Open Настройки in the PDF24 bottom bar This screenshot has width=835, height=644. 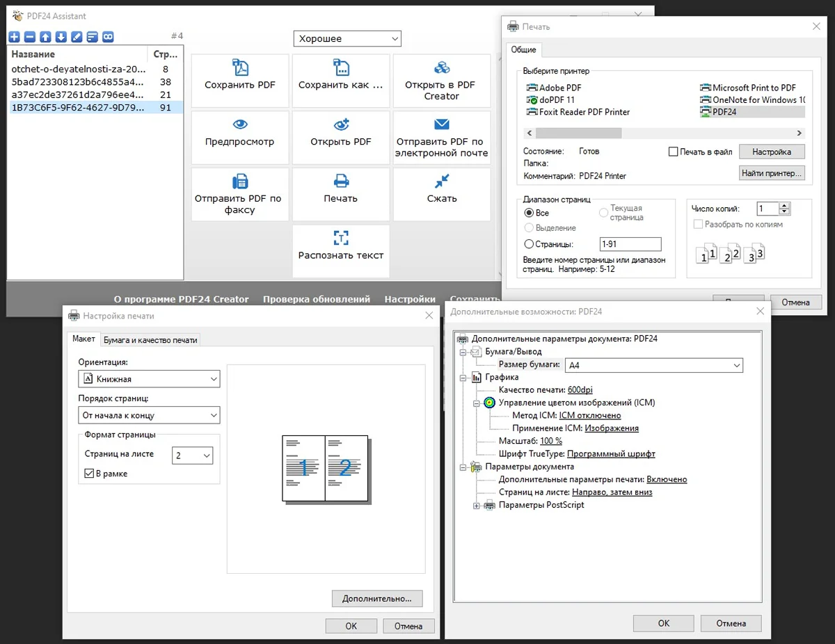(x=410, y=299)
